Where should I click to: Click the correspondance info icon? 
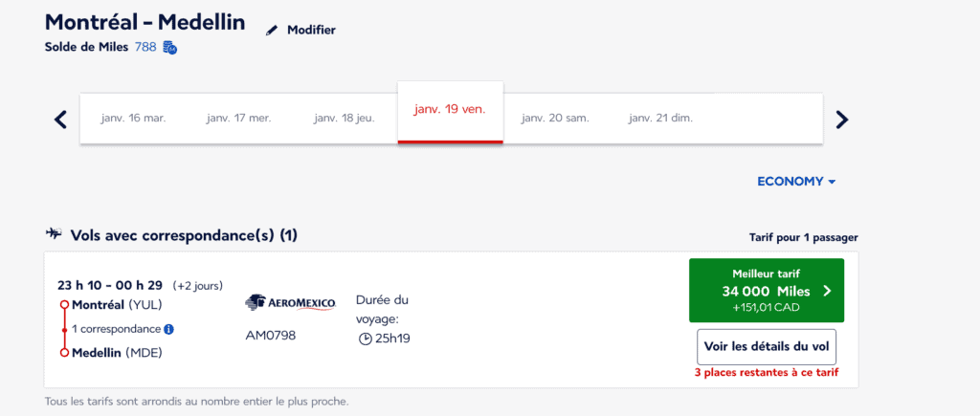[x=168, y=329]
